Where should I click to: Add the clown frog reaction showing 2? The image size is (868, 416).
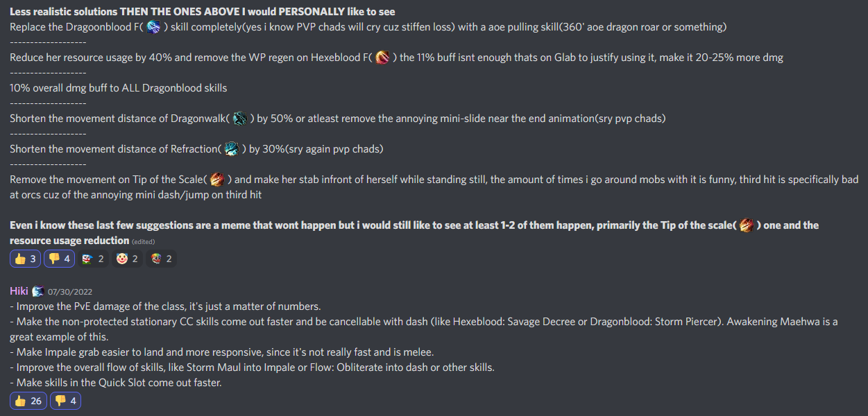(94, 259)
